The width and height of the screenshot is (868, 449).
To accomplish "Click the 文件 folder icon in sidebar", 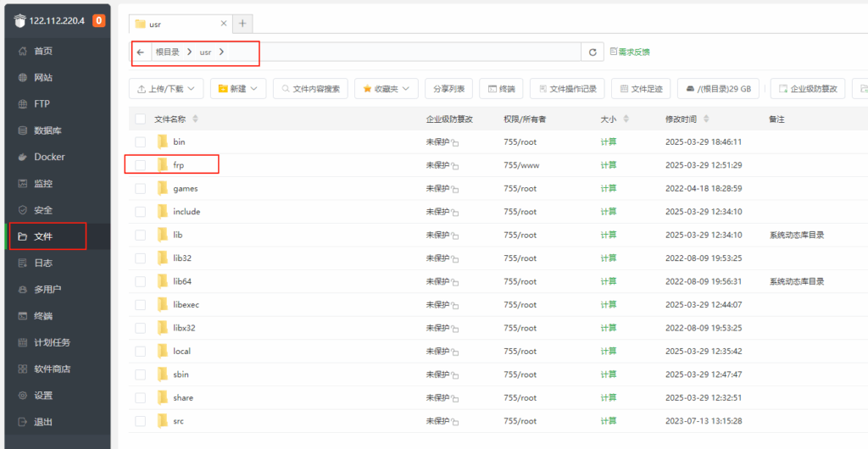I will point(23,236).
